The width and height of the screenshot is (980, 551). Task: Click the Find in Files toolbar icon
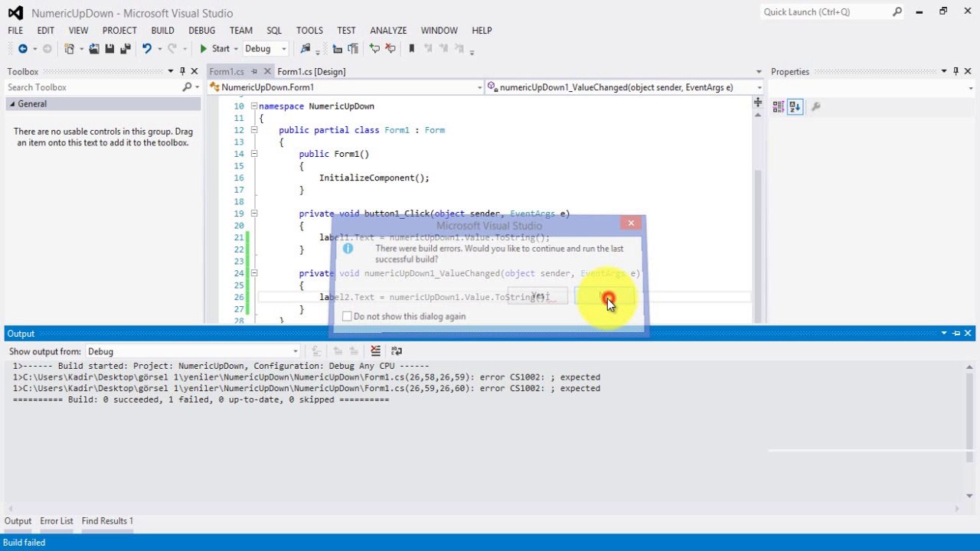point(305,48)
